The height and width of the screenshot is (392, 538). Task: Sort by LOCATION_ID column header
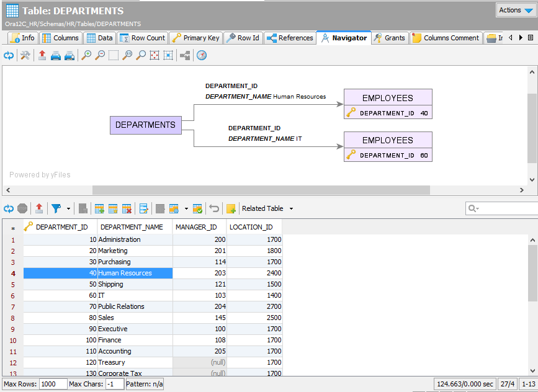pos(254,227)
